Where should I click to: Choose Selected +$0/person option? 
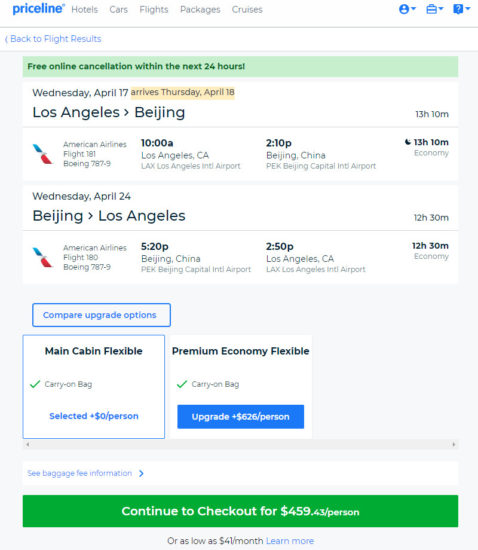point(94,416)
